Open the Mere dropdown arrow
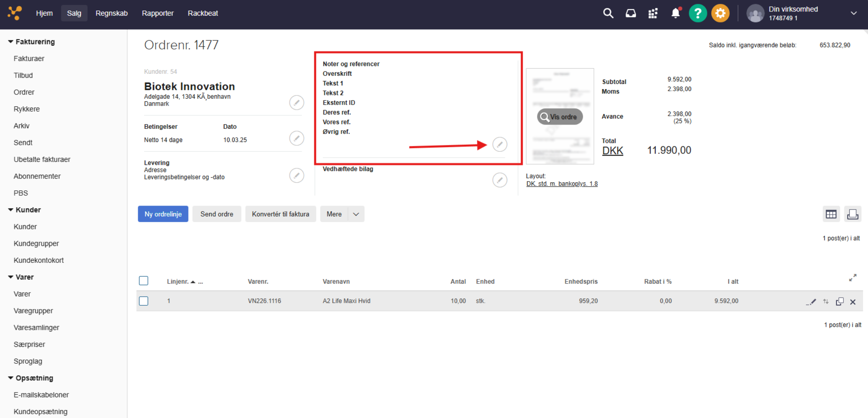Screen dimensions: 868x418 click(356, 215)
